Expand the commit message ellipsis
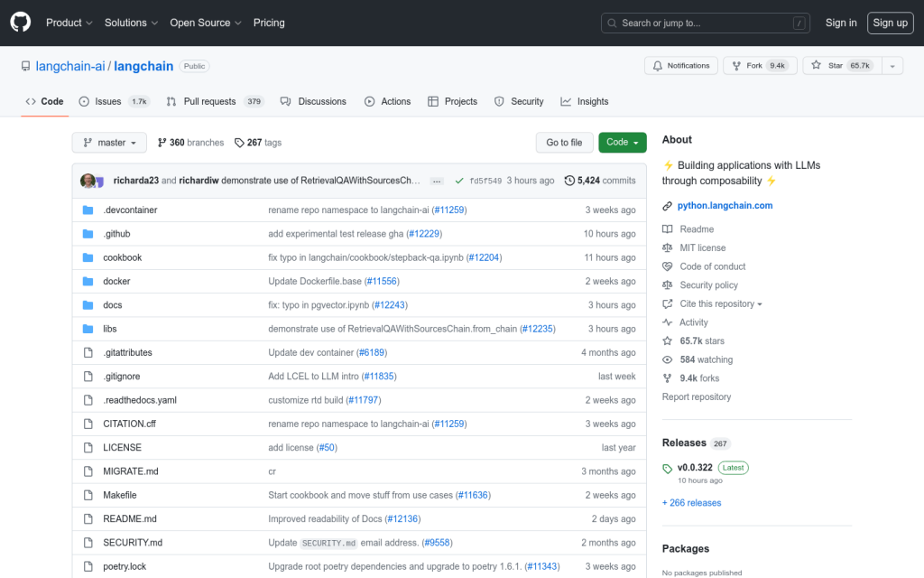 click(x=437, y=181)
